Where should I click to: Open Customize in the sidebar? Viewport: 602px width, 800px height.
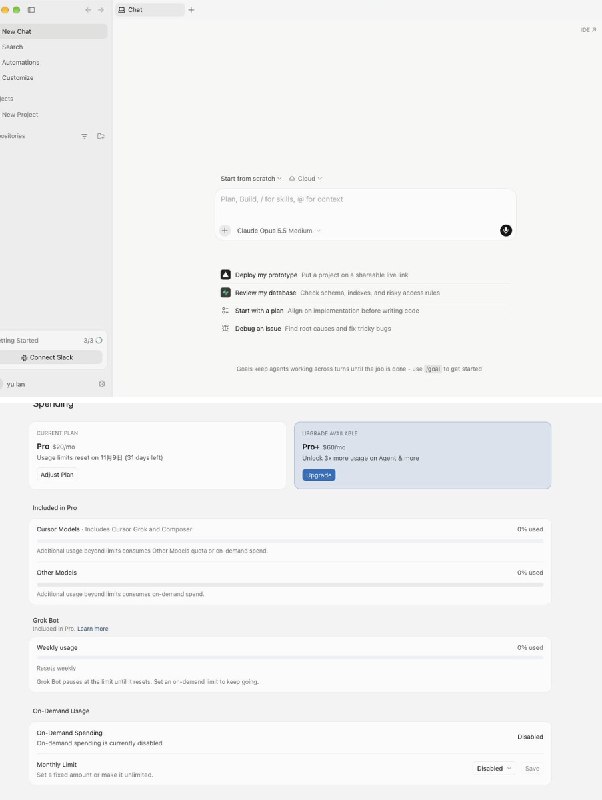tap(53, 78)
